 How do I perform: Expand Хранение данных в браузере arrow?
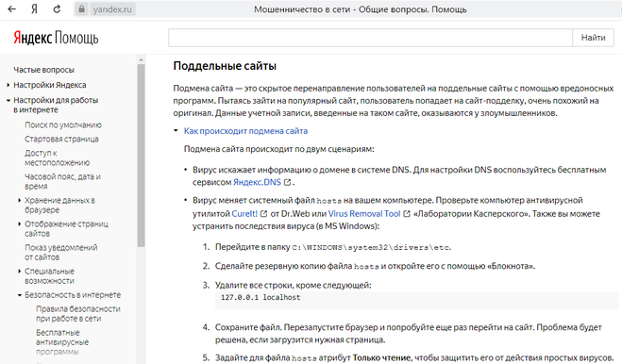pos(20,200)
